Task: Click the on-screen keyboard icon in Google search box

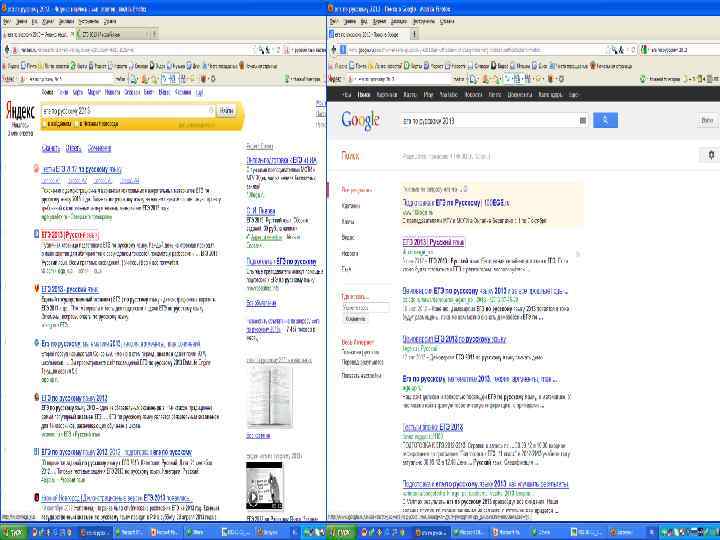Action: (x=582, y=121)
